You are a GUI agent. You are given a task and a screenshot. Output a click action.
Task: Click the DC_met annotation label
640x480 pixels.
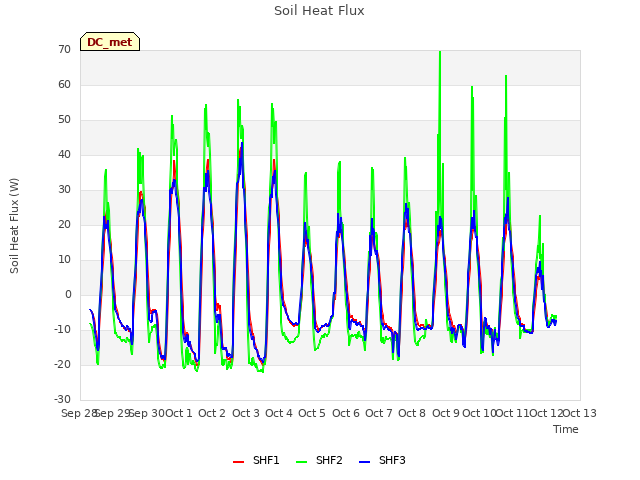click(110, 42)
